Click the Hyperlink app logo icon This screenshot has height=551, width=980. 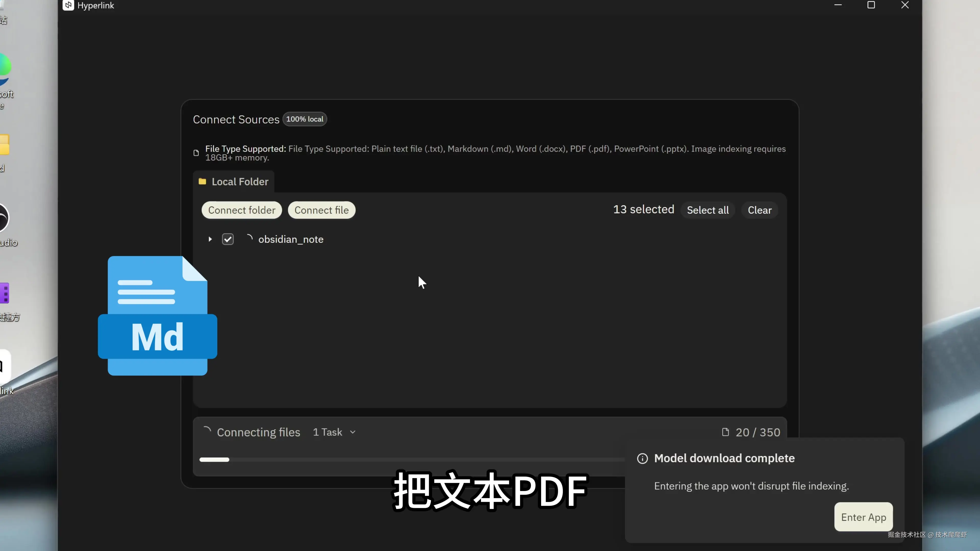pyautogui.click(x=68, y=5)
